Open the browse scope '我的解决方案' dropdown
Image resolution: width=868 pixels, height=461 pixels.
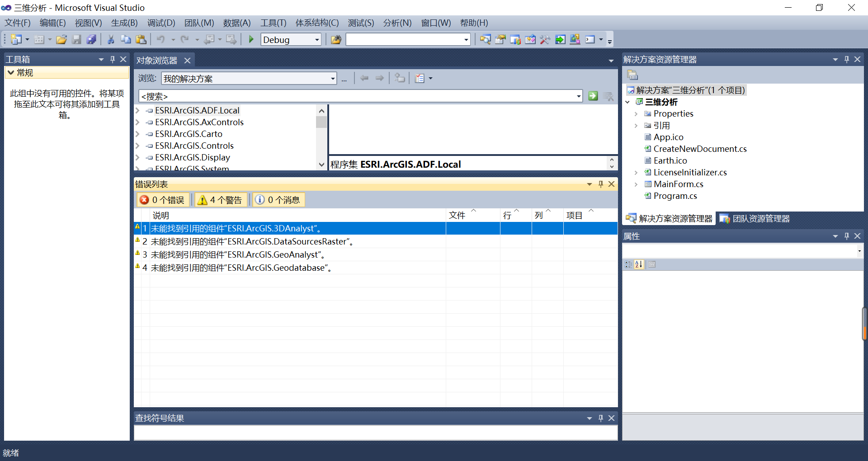[x=333, y=79]
